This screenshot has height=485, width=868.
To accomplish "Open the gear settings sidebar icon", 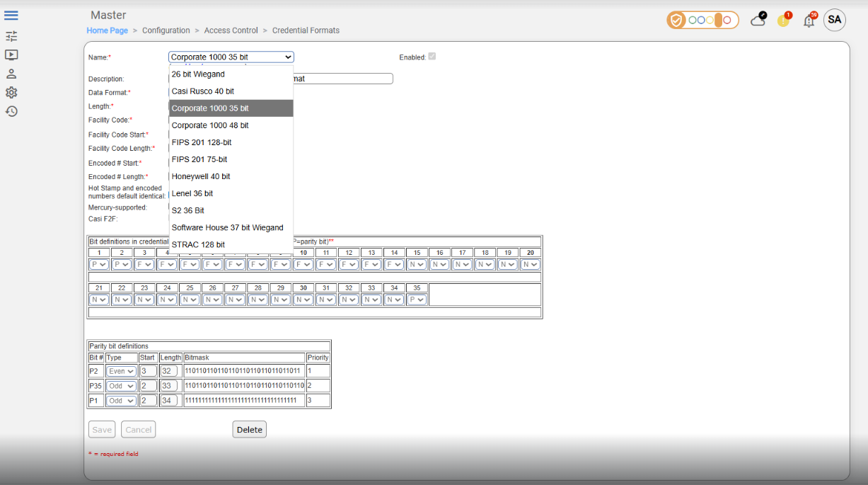I will tap(11, 93).
